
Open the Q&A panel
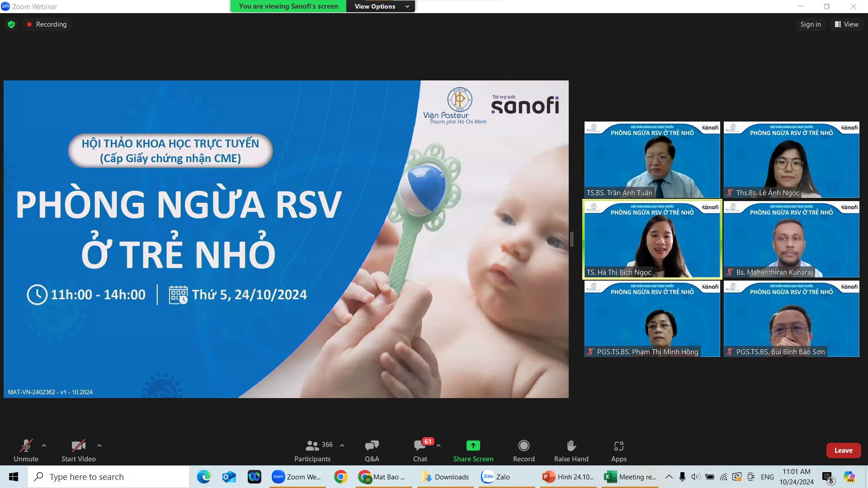point(372,450)
